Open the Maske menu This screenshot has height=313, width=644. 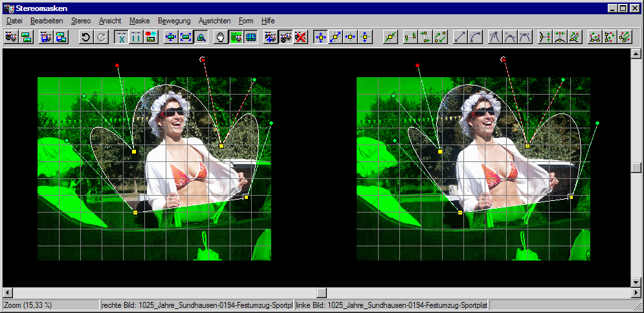click(140, 21)
